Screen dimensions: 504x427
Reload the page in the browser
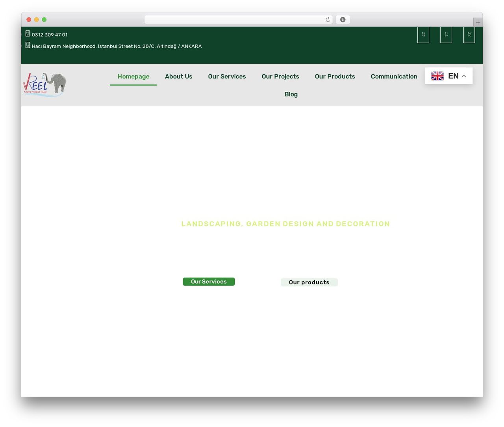pos(328,20)
